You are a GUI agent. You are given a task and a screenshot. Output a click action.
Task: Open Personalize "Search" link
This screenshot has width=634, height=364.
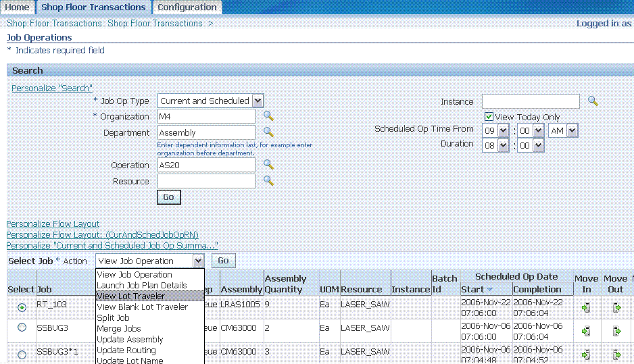(52, 88)
